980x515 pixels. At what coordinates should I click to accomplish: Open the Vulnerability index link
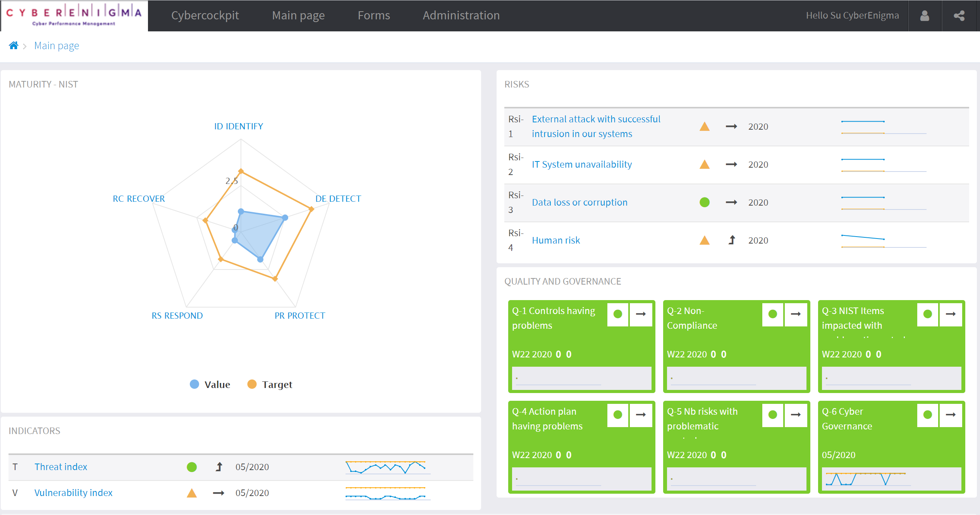point(73,493)
